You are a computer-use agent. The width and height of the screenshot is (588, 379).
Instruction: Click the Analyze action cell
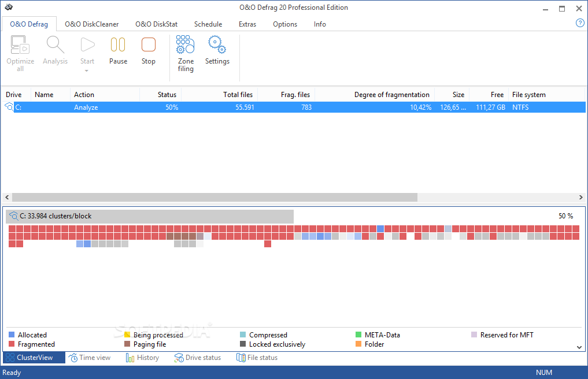click(x=86, y=107)
